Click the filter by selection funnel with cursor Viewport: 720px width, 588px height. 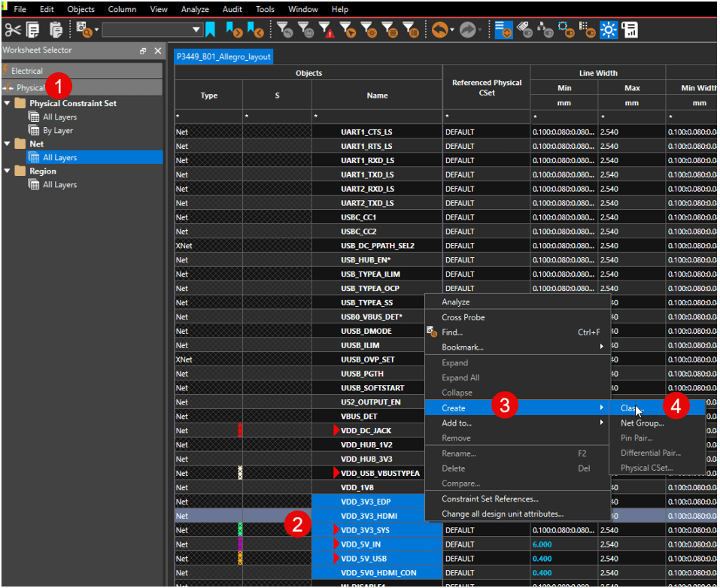348,30
